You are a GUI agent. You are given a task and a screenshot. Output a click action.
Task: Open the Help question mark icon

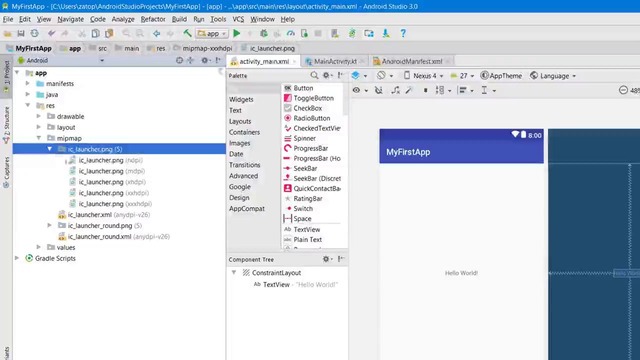[x=403, y=33]
